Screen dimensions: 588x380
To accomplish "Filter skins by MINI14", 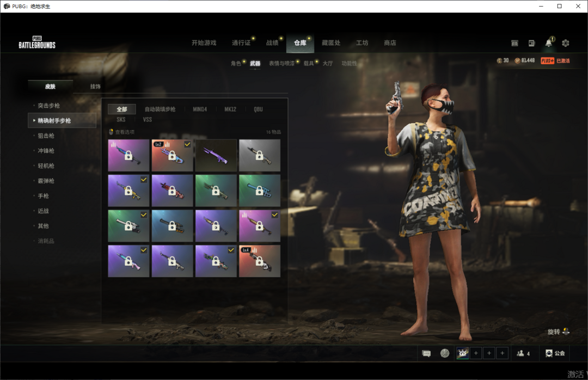I will 200,109.
